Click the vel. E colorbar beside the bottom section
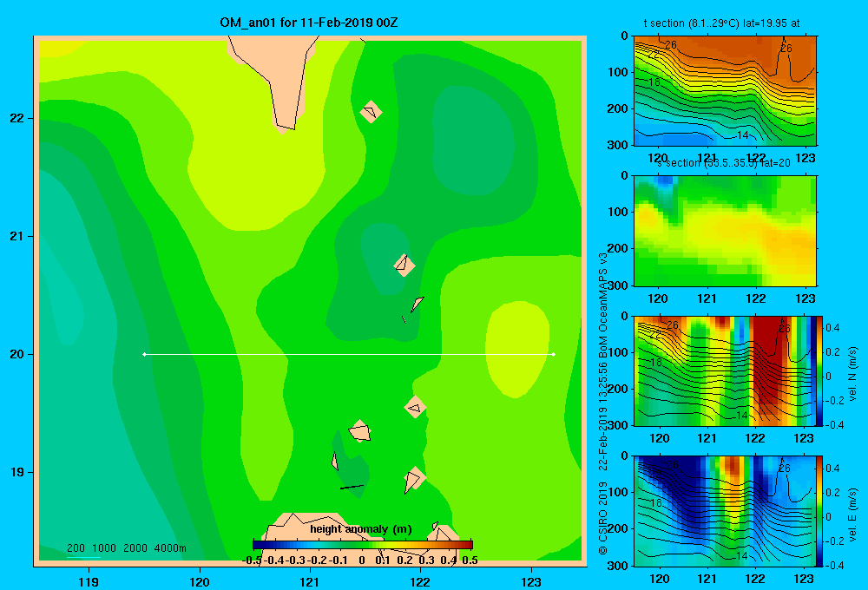This screenshot has height=590, width=868. point(820,511)
